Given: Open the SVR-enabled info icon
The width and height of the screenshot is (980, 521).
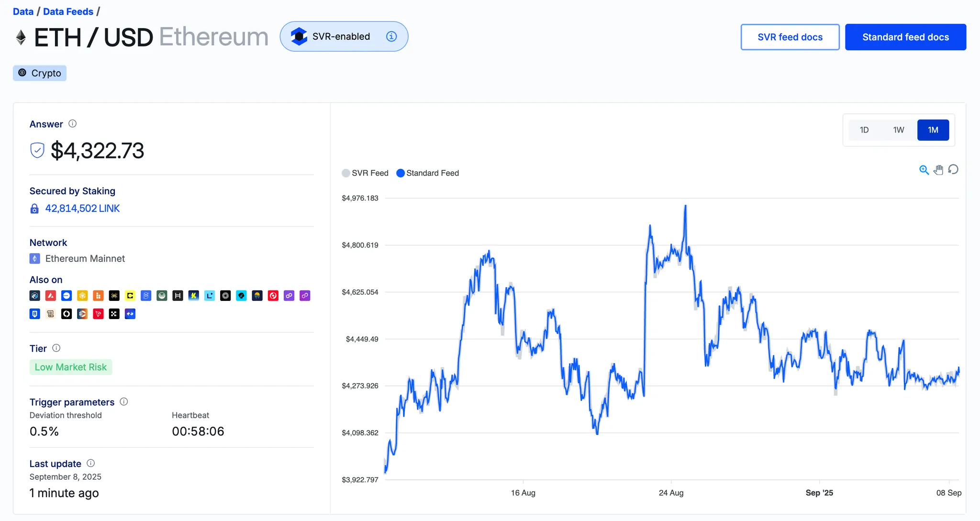Looking at the screenshot, I should (x=391, y=36).
